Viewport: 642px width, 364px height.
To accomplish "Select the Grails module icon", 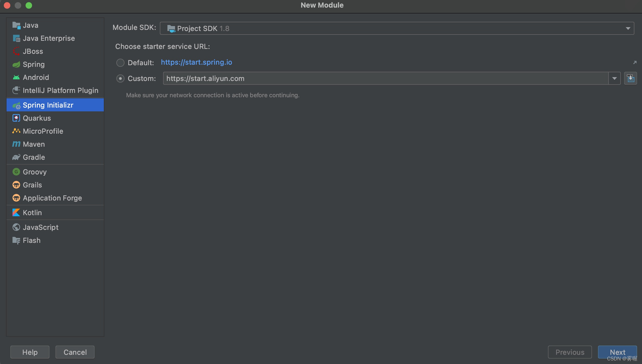I will [x=16, y=184].
